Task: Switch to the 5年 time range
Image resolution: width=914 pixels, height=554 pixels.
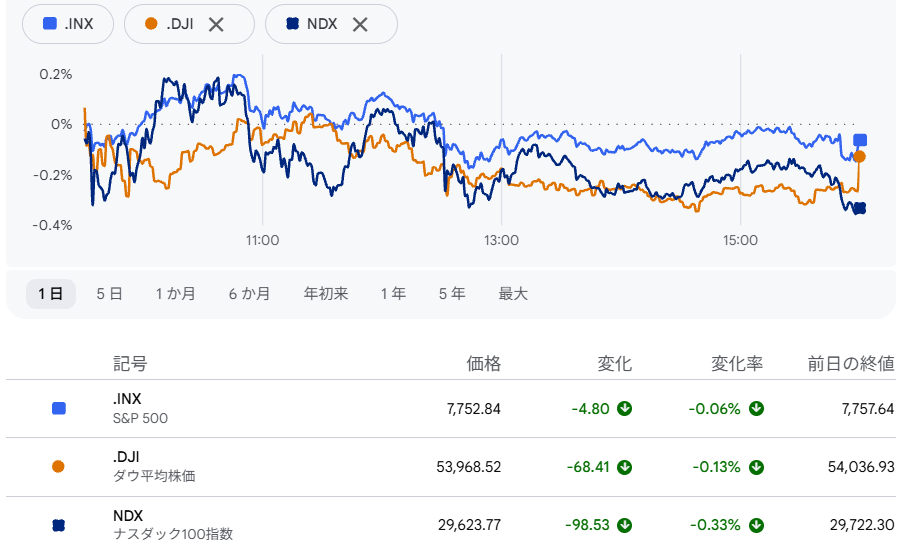Action: [x=452, y=294]
